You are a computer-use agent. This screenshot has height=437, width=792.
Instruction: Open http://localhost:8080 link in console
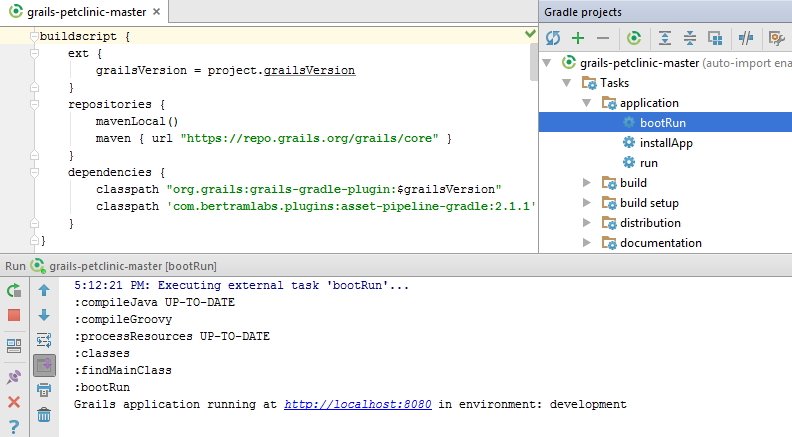tap(358, 404)
